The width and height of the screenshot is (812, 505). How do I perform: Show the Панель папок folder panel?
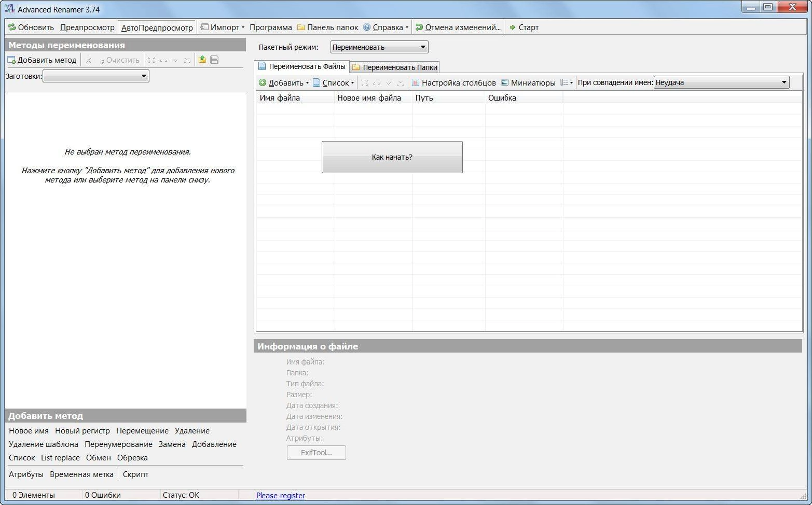tap(327, 27)
